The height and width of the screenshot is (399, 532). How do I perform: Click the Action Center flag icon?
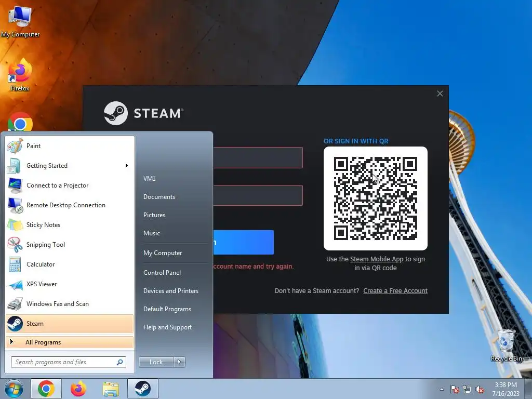[454, 389]
